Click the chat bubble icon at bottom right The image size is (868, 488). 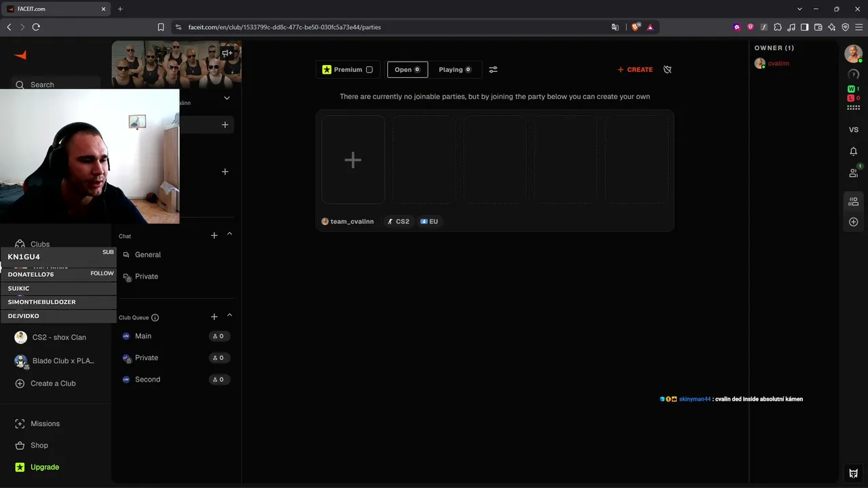[854, 474]
